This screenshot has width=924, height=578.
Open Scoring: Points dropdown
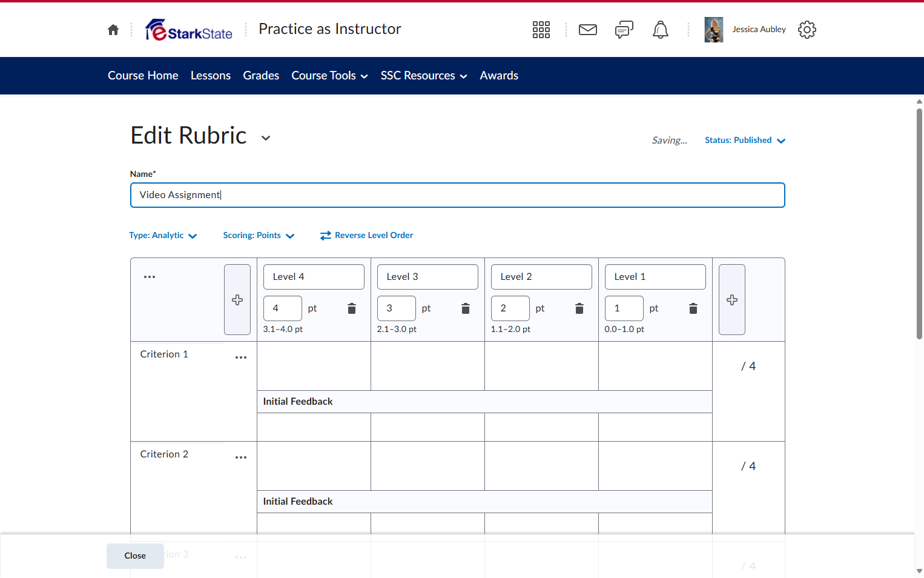tap(259, 236)
